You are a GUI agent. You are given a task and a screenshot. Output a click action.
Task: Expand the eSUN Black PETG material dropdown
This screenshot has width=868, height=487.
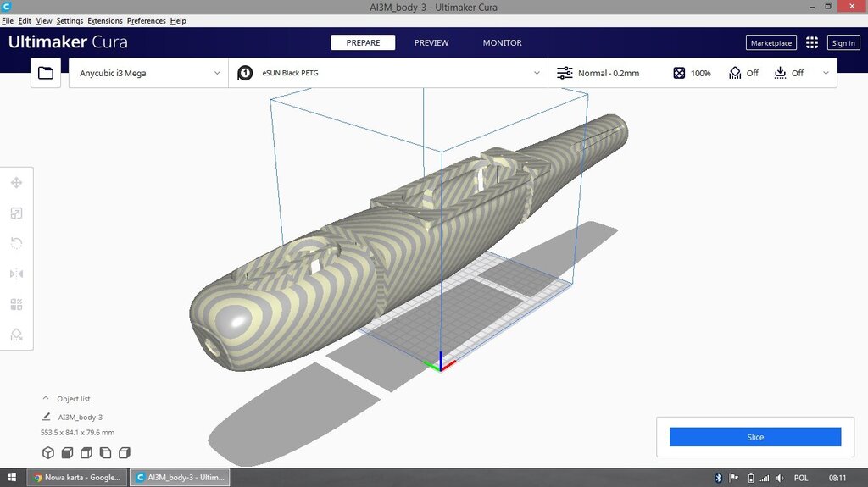pyautogui.click(x=388, y=74)
